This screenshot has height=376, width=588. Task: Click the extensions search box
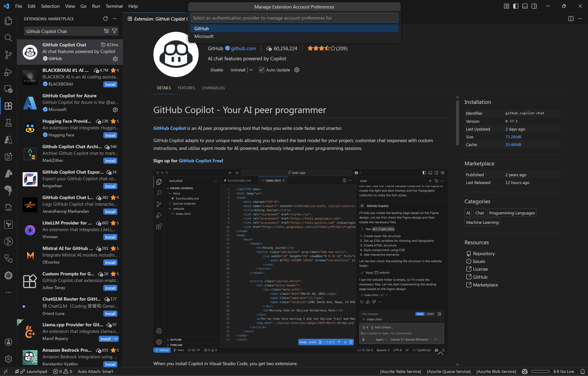[x=64, y=31]
